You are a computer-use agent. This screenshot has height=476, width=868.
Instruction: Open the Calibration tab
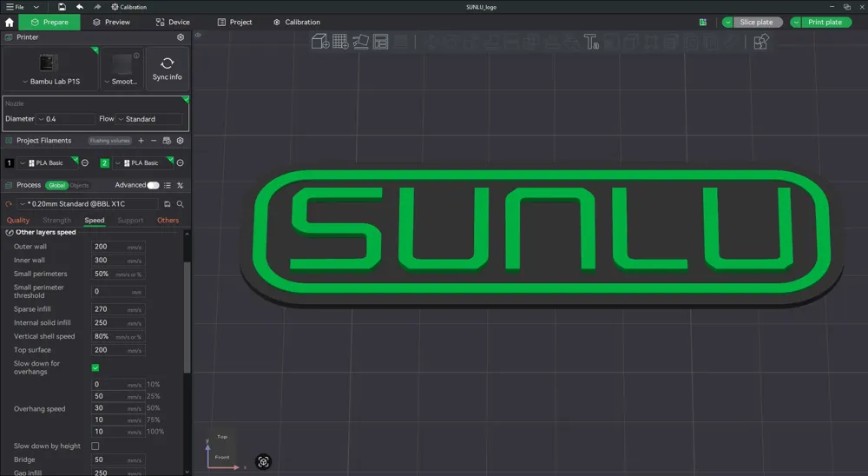[297, 23]
